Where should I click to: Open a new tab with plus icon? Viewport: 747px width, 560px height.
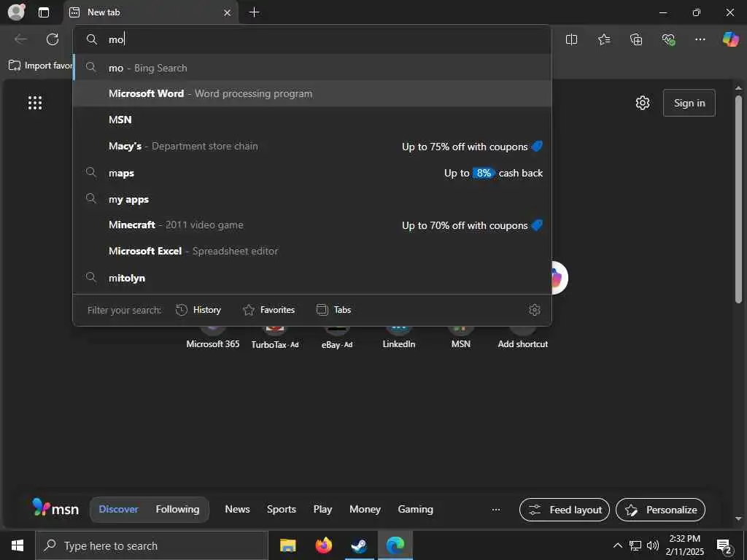(x=255, y=12)
